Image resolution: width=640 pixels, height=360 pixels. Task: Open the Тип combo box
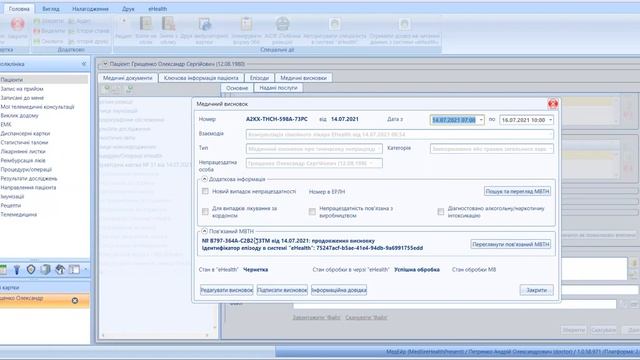tap(314, 149)
